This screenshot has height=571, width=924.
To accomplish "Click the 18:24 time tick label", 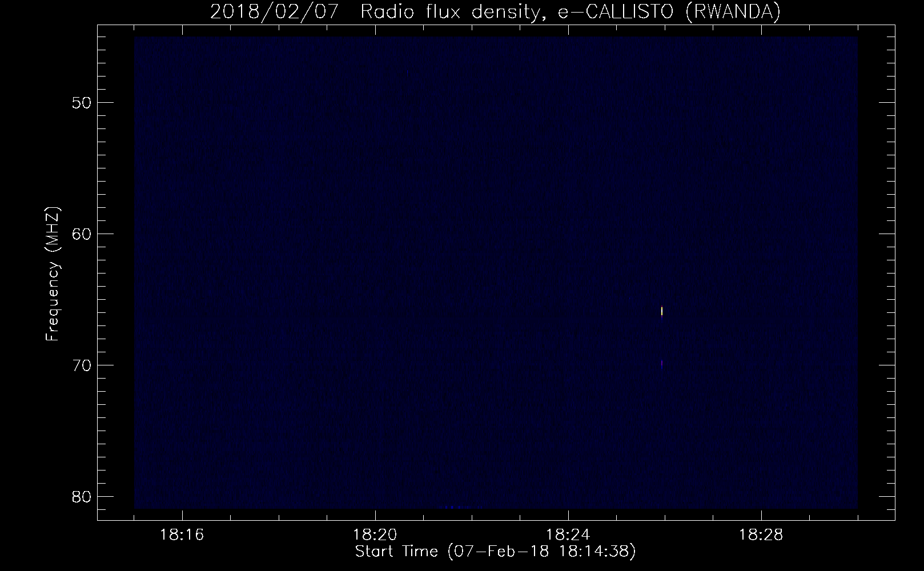I will coord(568,535).
